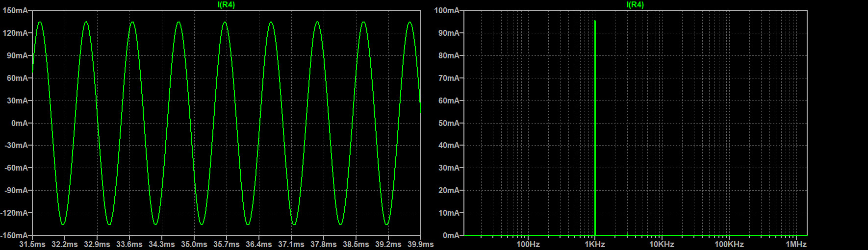Click the 90mA label on time-domain plot axis
Viewport: 868px width, 250px height.
[17, 55]
